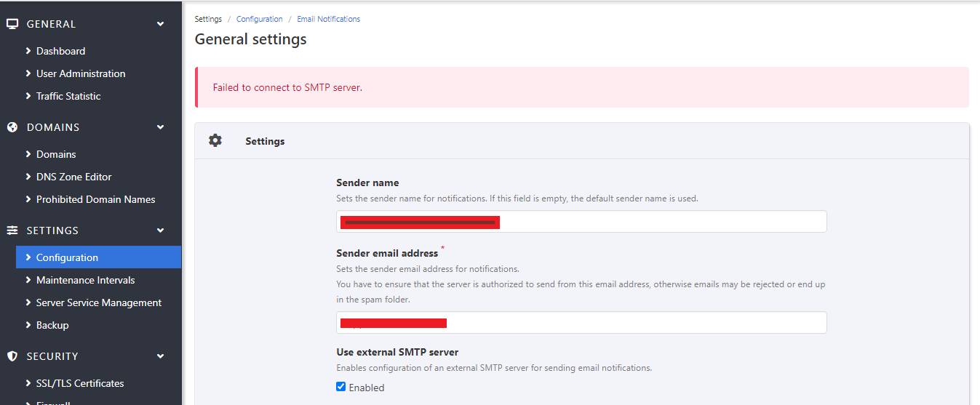Open Server Service Management
Screen dimensions: 980x405
(x=98, y=302)
